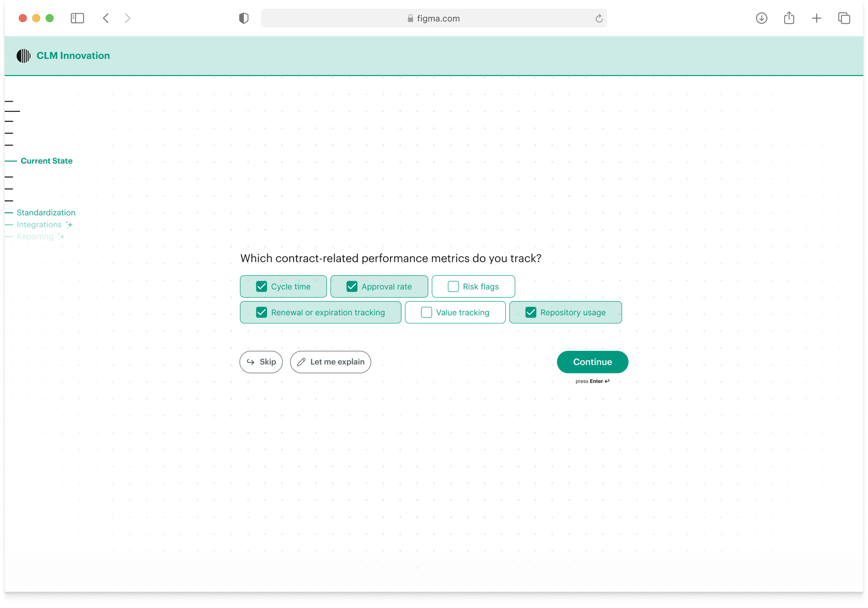Open a new tab with the plus icon

[x=817, y=18]
